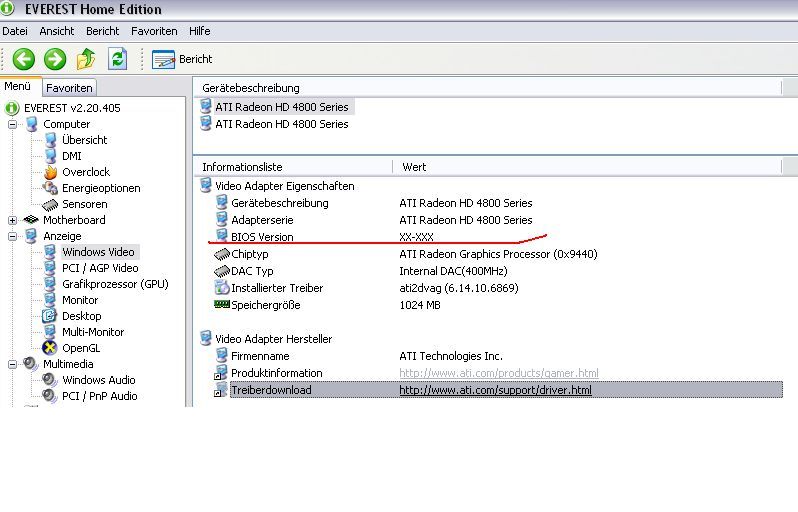The width and height of the screenshot is (798, 512).
Task: Select the BIOS Version row
Action: 262,237
